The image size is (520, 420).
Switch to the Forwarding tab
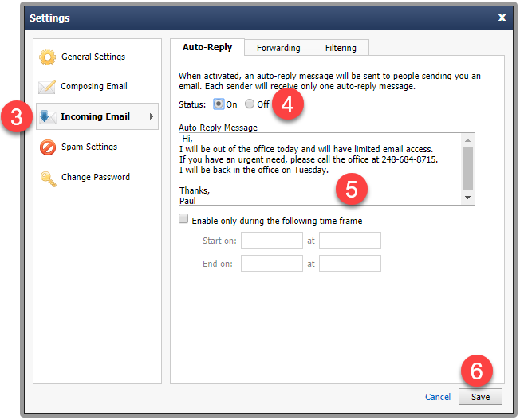click(278, 48)
